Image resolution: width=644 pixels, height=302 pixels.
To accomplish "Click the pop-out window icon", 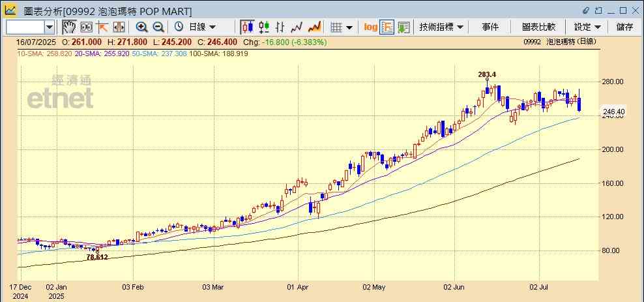I will pyautogui.click(x=598, y=10).
